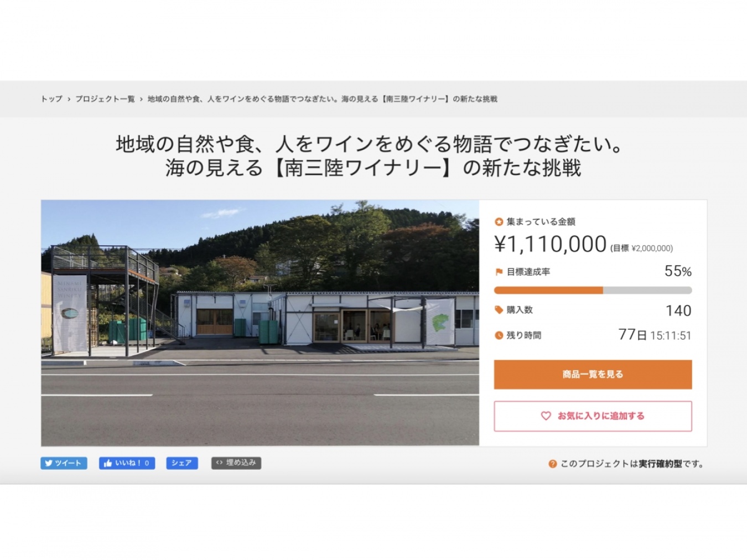Click the heart icon in favorites button

tap(546, 416)
